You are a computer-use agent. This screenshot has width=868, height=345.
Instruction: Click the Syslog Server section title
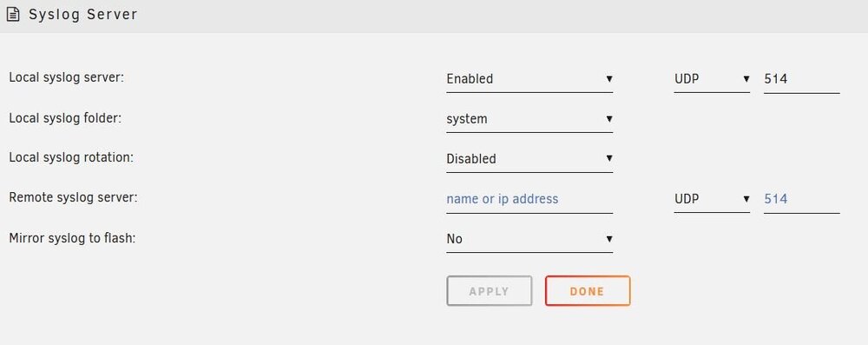pyautogui.click(x=83, y=15)
